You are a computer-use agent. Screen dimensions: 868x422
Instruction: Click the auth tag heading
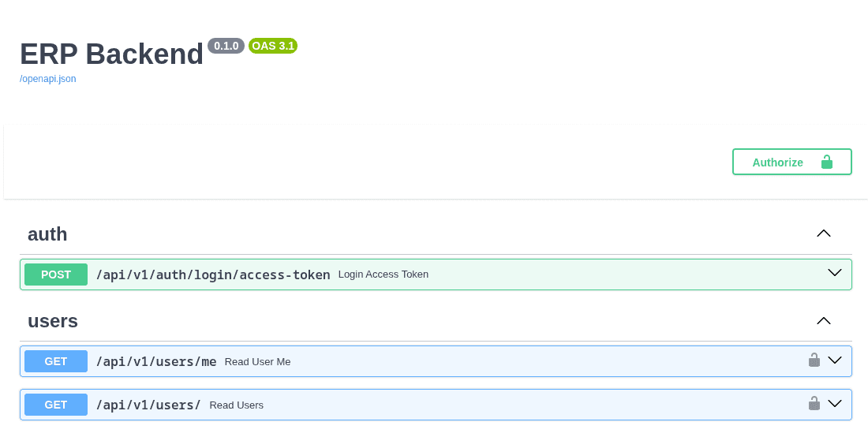(x=47, y=234)
